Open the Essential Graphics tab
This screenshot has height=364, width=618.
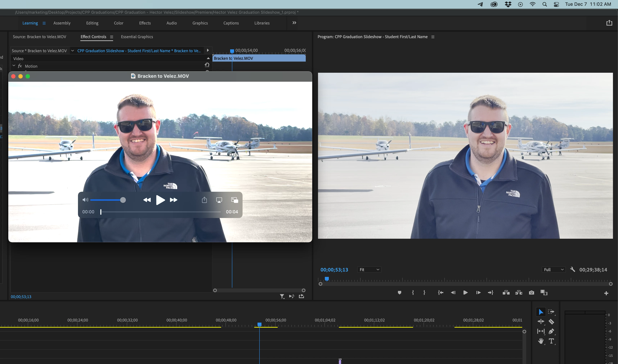point(137,37)
